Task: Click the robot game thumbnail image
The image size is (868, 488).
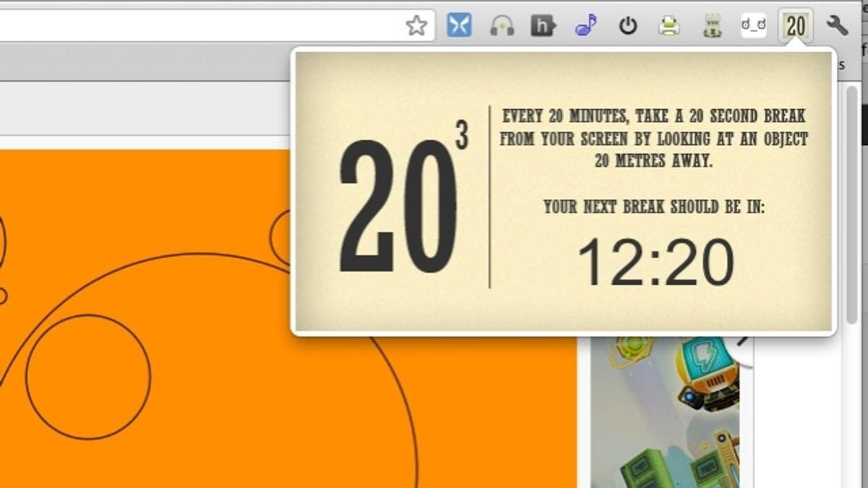Action: (x=665, y=412)
